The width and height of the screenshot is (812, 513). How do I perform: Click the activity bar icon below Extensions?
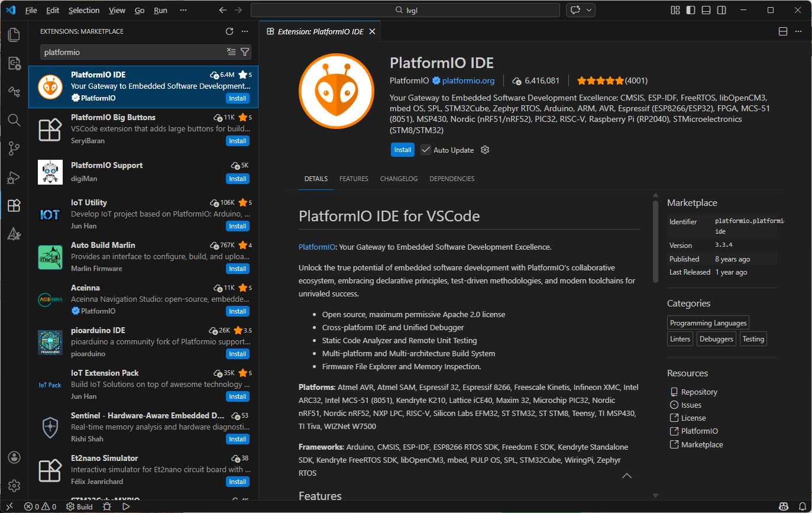14,234
